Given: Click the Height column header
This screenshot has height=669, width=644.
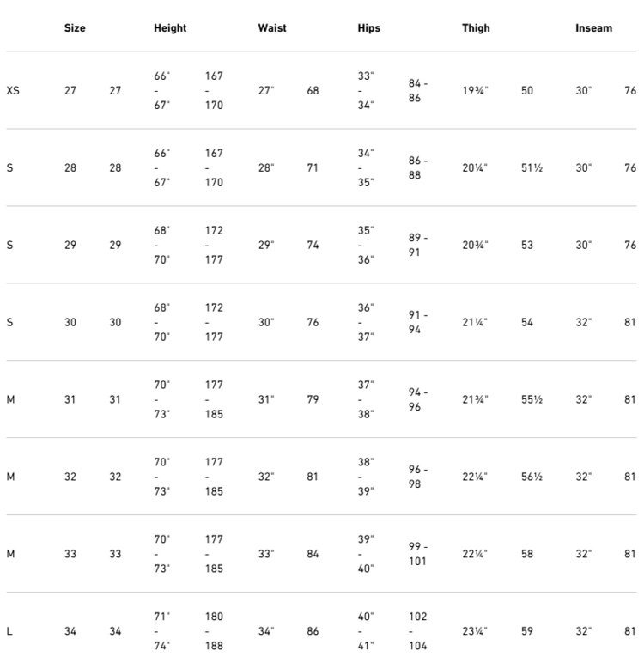Looking at the screenshot, I should click(x=170, y=28).
